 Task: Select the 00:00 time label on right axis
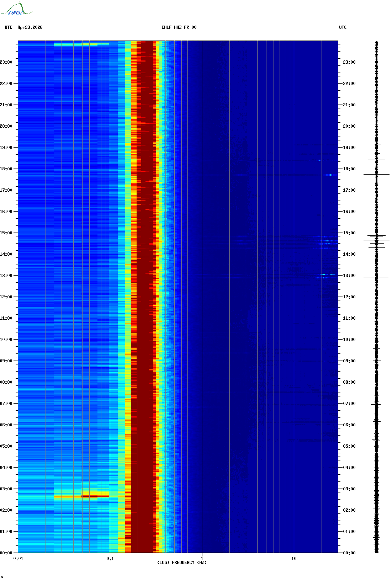tap(349, 553)
